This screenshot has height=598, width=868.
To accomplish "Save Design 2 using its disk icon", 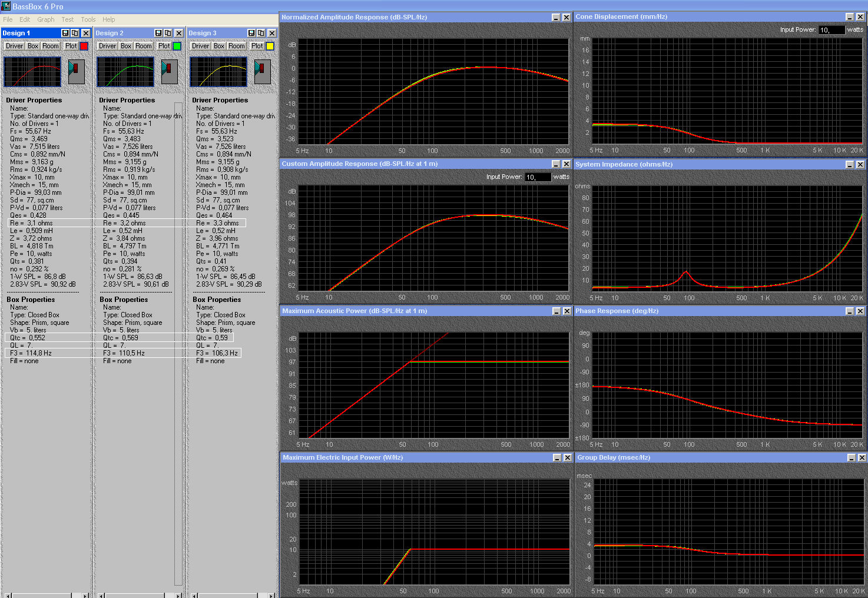I will 158,33.
